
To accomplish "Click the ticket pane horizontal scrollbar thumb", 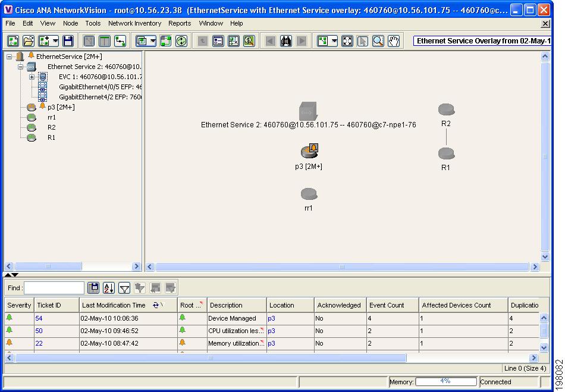I will (211, 357).
